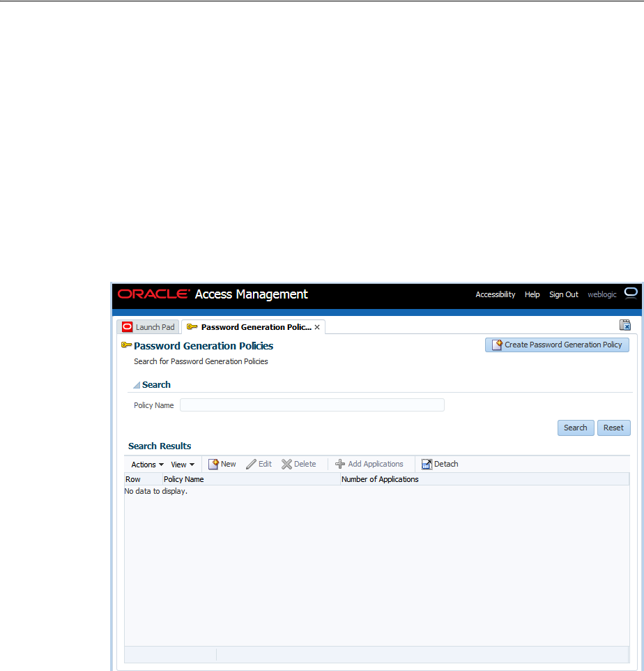Click the Search button
The width and height of the screenshot is (644, 671).
coord(576,428)
